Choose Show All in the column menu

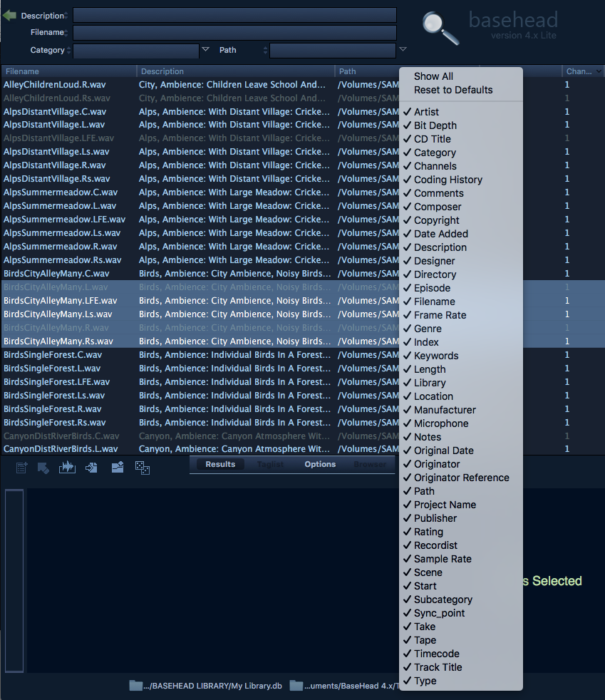click(433, 76)
